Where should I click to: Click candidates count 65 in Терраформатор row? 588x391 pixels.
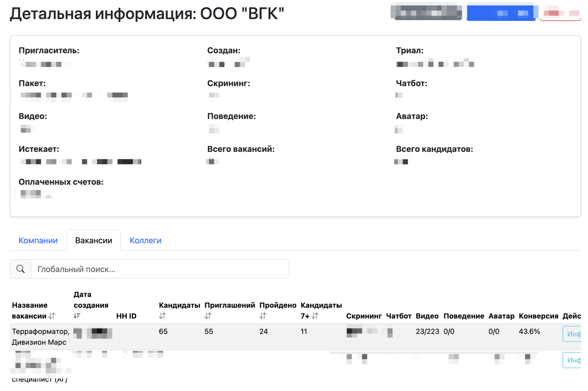click(163, 332)
